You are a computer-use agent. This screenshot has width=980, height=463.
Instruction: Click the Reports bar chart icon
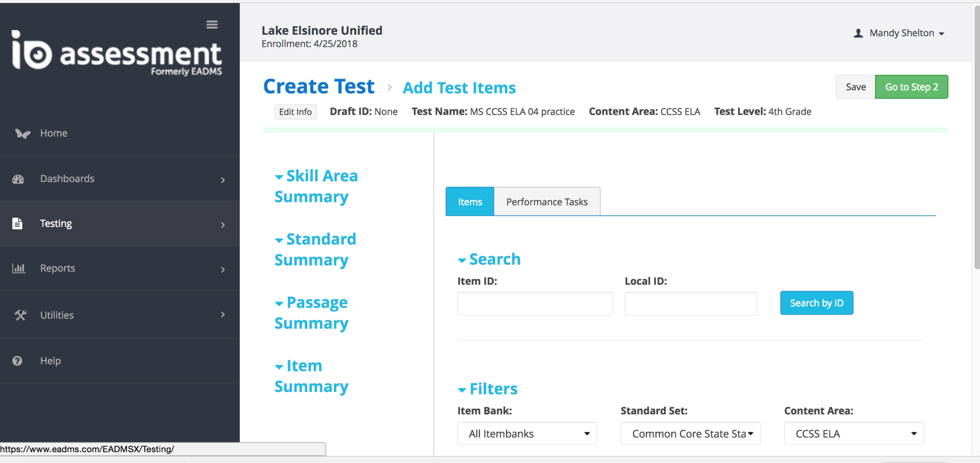pyautogui.click(x=19, y=268)
